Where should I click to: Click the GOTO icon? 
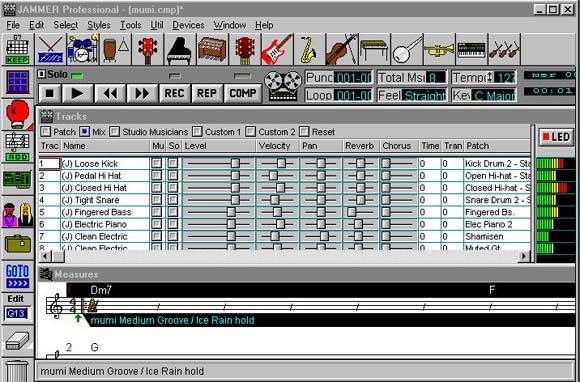tap(17, 276)
